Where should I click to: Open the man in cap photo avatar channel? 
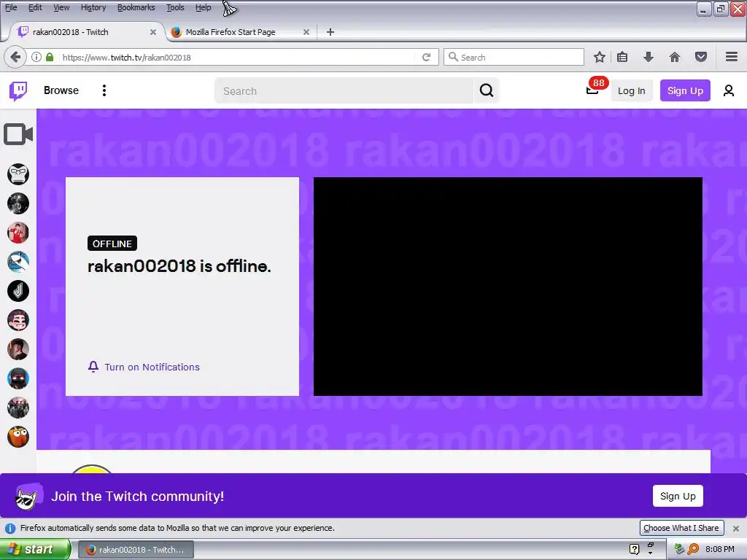(18, 349)
